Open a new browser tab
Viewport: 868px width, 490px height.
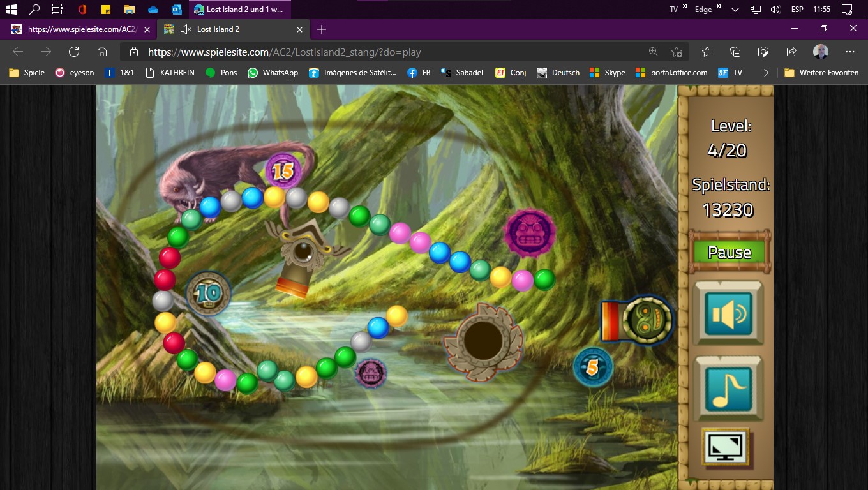pos(322,29)
